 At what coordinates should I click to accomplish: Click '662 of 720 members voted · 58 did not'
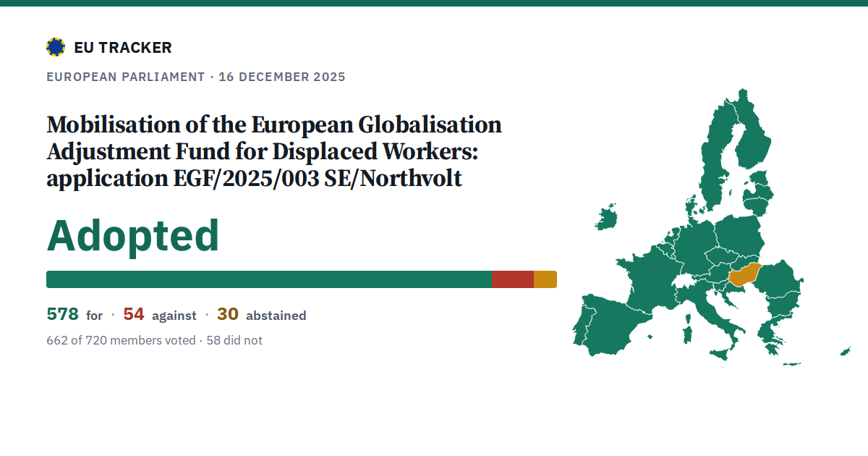coord(154,340)
